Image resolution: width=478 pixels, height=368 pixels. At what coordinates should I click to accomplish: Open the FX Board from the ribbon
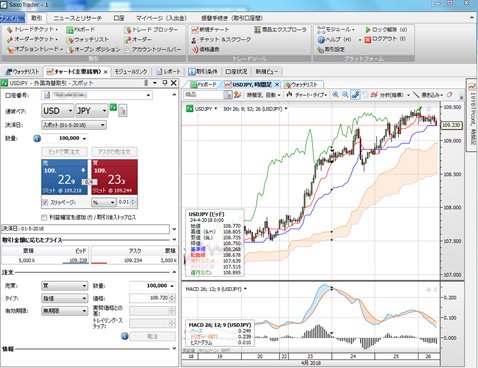(x=81, y=30)
